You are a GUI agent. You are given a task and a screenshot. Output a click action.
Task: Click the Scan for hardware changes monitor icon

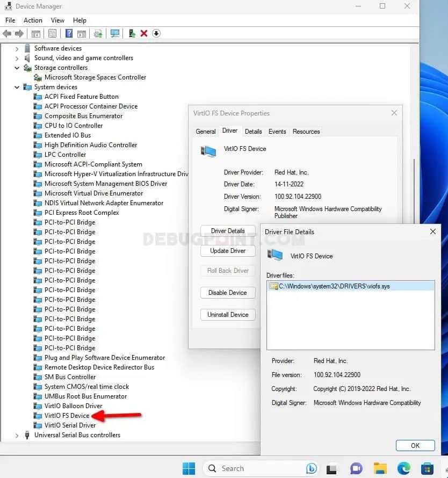115,33
